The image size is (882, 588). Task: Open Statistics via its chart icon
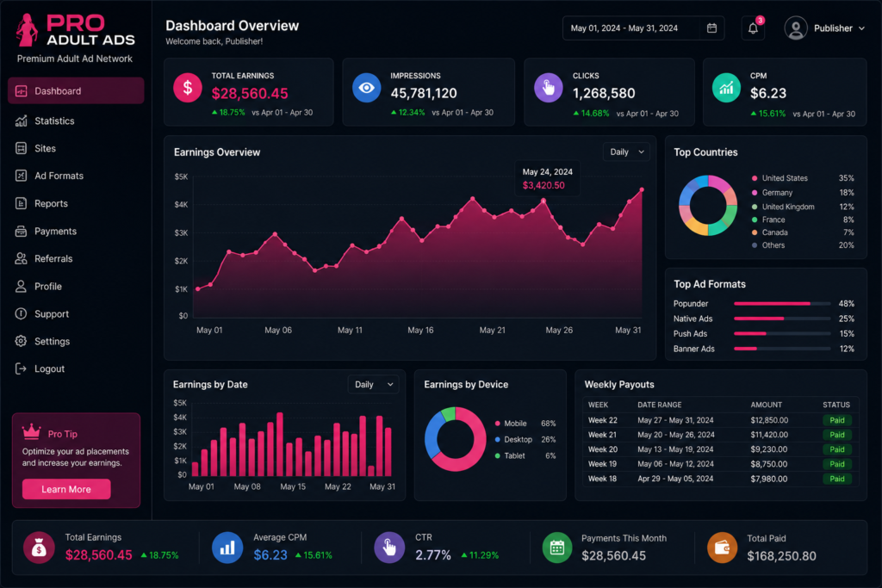coord(22,121)
